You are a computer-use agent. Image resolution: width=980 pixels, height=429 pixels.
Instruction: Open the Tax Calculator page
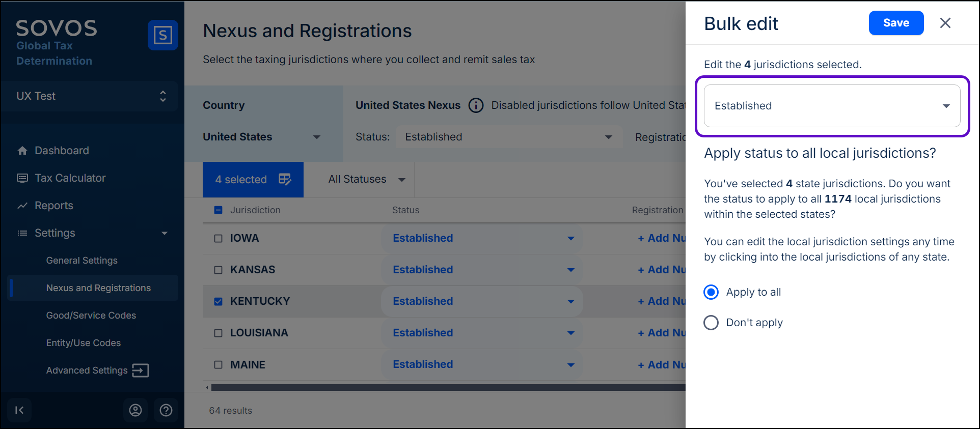pyautogui.click(x=70, y=178)
